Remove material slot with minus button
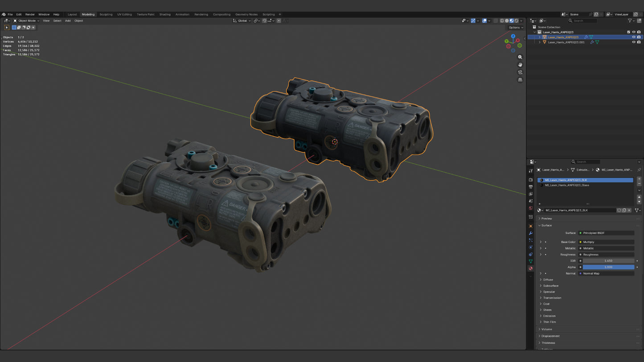This screenshot has height=362, width=644. (x=639, y=183)
